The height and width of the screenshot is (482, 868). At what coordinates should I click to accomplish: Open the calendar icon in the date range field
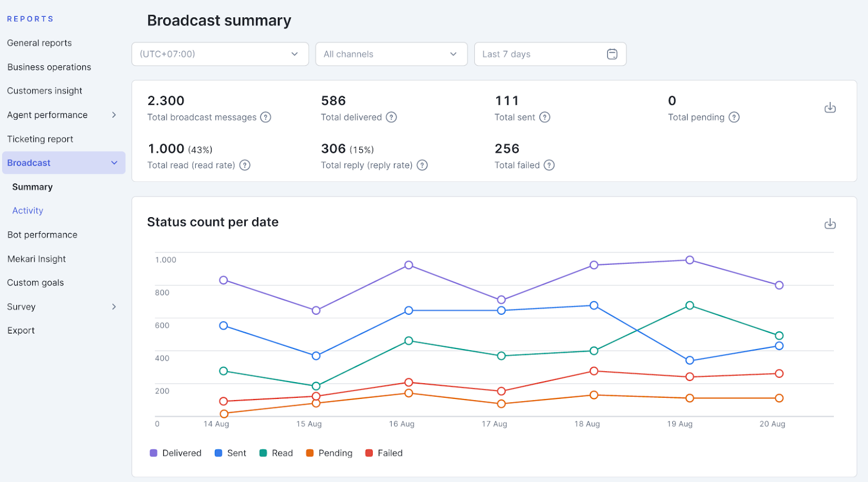pyautogui.click(x=612, y=54)
